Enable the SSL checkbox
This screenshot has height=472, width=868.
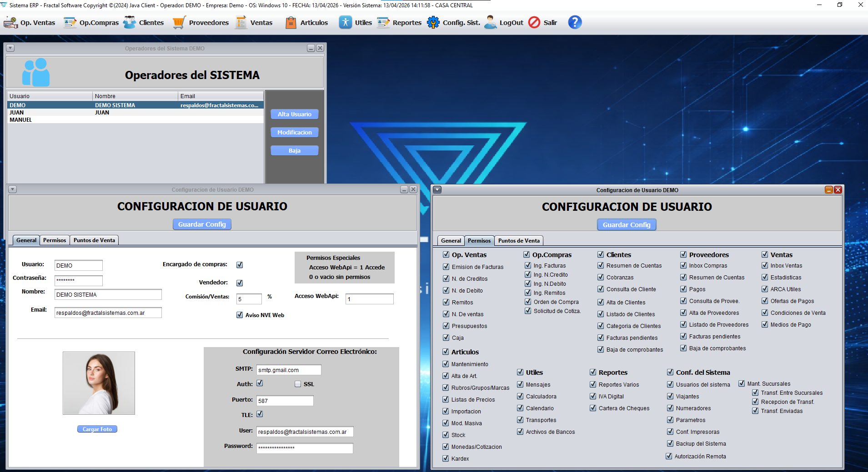pos(298,384)
